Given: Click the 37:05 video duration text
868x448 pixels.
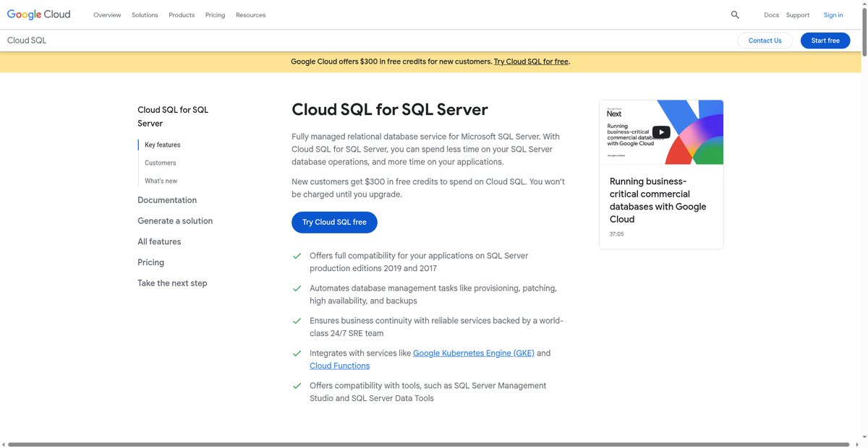Looking at the screenshot, I should 616,234.
